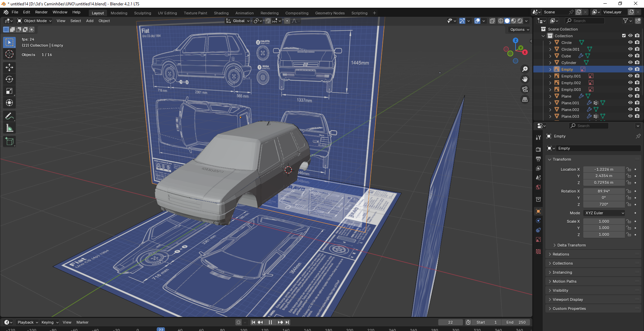Toggle viewport visibility of Plane.001
Screen dimensions: 644x331
pos(630,103)
